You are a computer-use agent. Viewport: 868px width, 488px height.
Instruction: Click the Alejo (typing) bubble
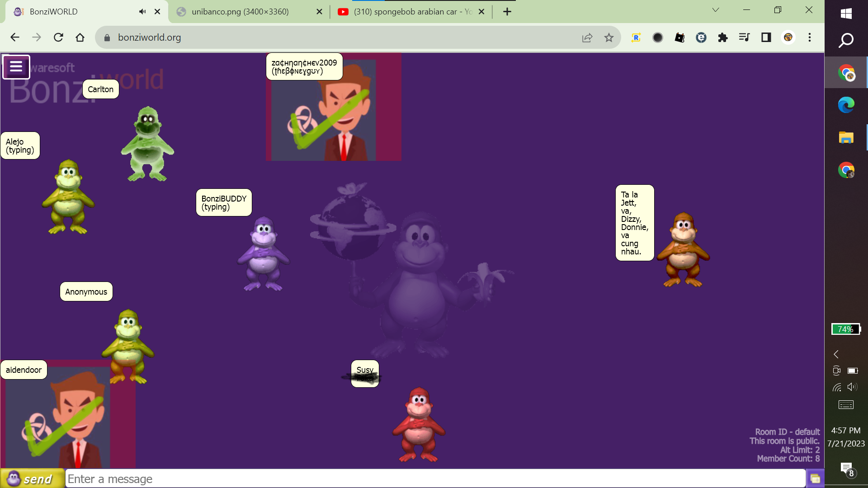tap(20, 145)
